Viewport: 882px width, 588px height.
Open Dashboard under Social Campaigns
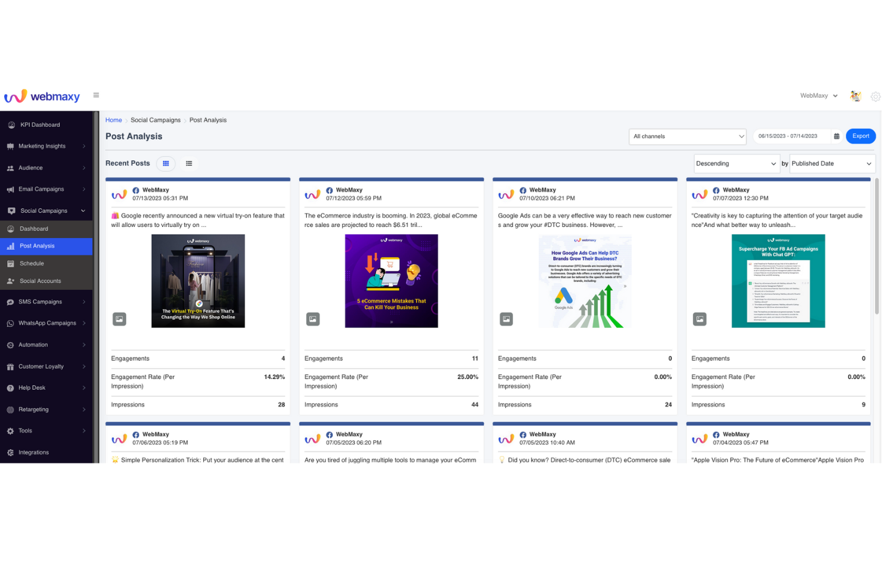click(x=46, y=229)
